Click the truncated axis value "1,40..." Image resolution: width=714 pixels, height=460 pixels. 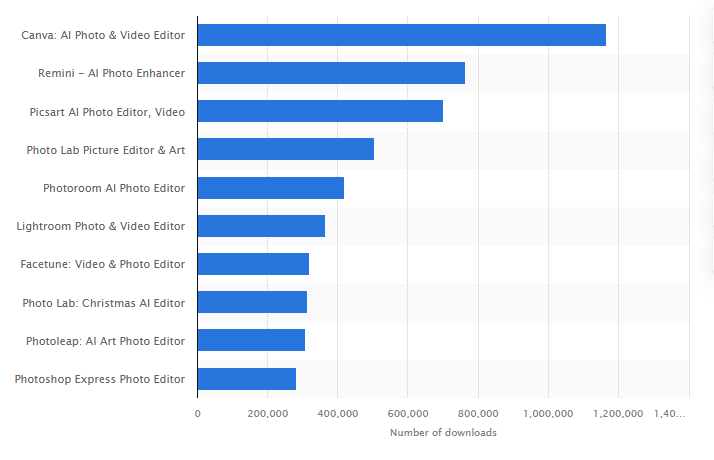pyautogui.click(x=669, y=414)
